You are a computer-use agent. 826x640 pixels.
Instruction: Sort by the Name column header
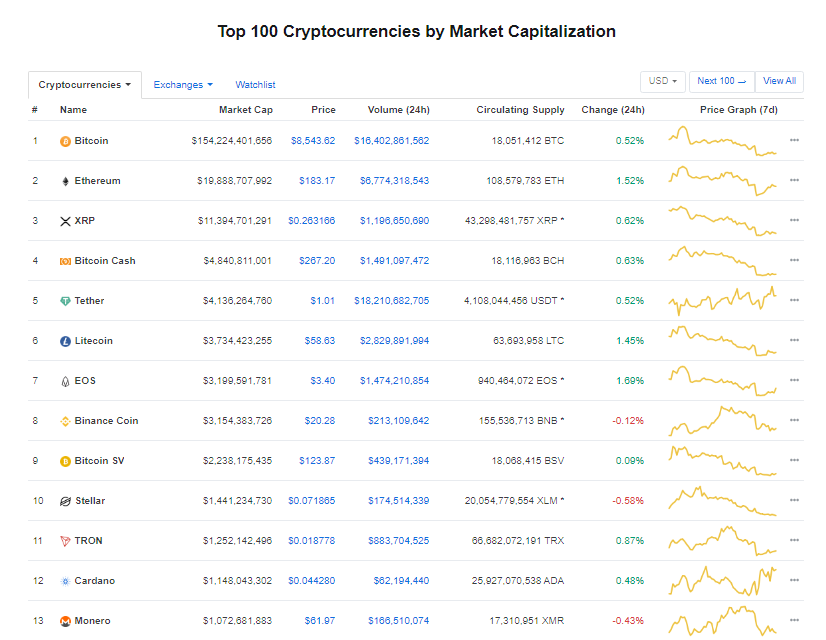click(x=73, y=110)
